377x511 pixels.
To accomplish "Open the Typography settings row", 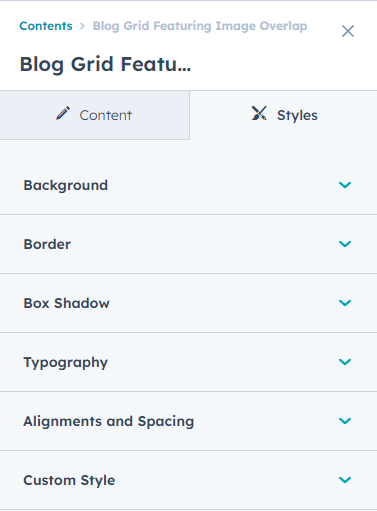I will [x=188, y=362].
